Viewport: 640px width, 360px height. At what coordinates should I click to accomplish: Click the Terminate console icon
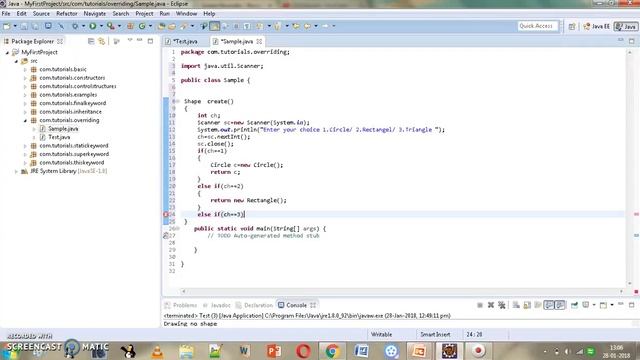480,305
